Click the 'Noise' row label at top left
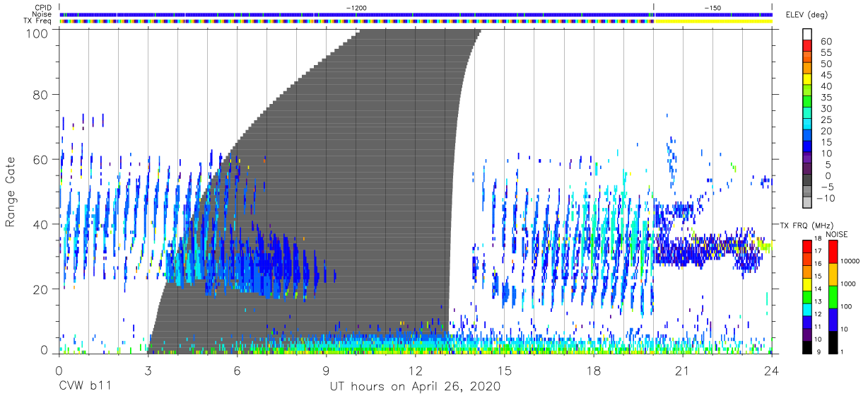This screenshot has width=868, height=401. click(43, 14)
